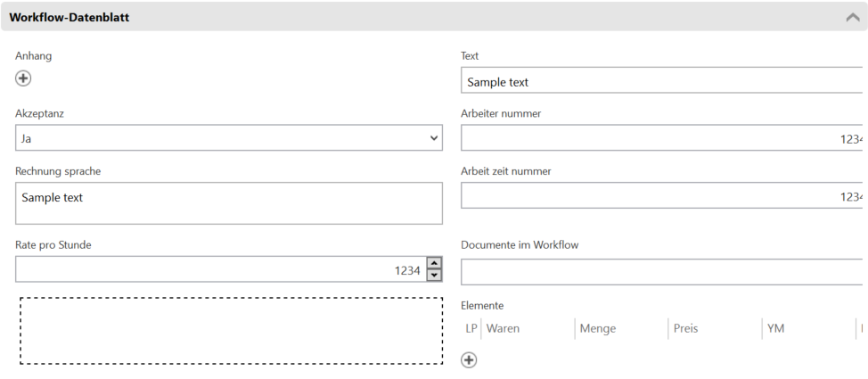
Task: Click the empty dashed placeholder box
Action: [231, 331]
